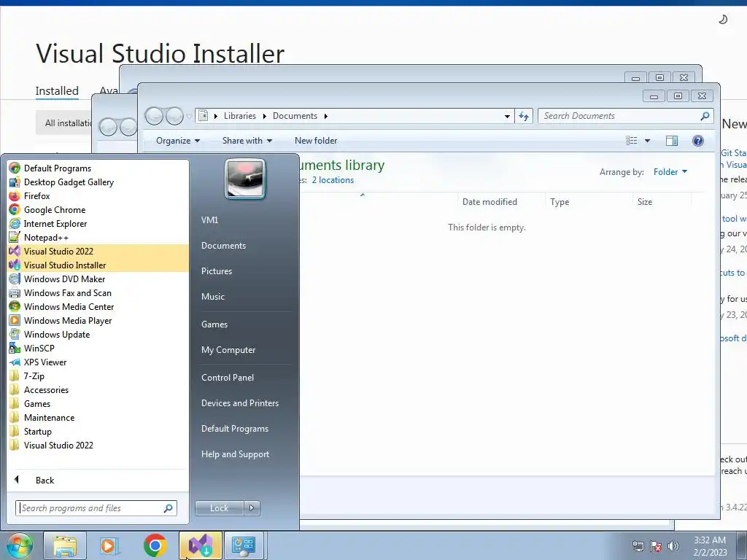Viewport: 747px width, 560px height.
Task: Click the Lock button
Action: 219,508
